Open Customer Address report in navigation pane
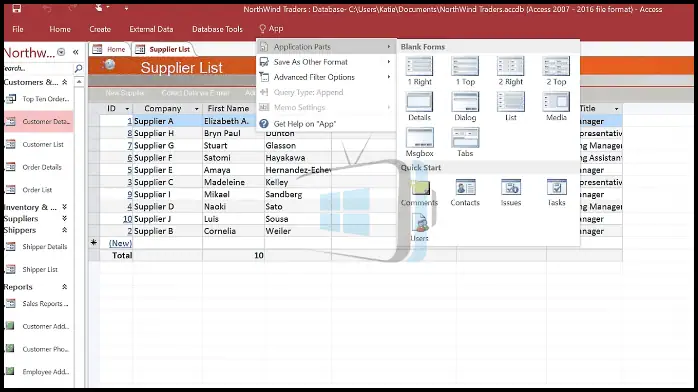 (x=39, y=326)
